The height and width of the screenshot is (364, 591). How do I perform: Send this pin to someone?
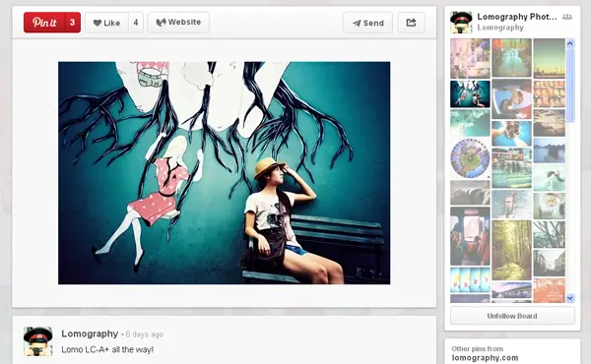[367, 23]
